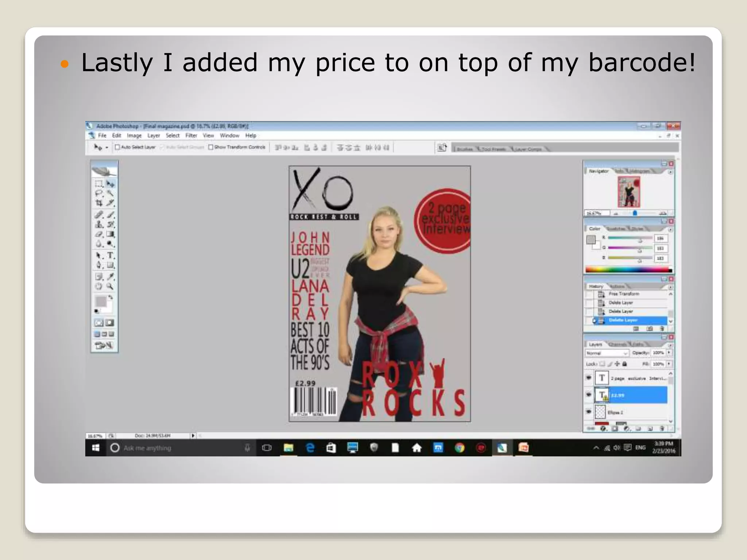
Task: Create a new layer in Layers panel
Action: [650, 429]
